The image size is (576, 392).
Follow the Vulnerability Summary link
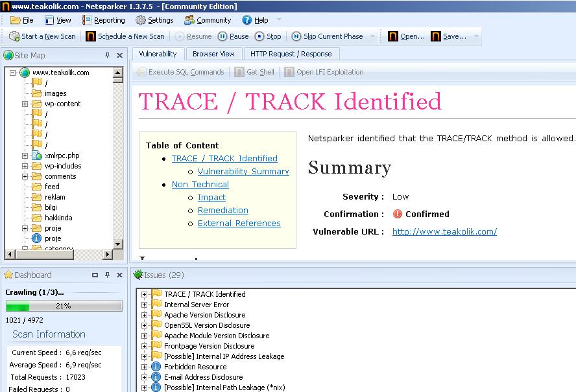tap(243, 172)
